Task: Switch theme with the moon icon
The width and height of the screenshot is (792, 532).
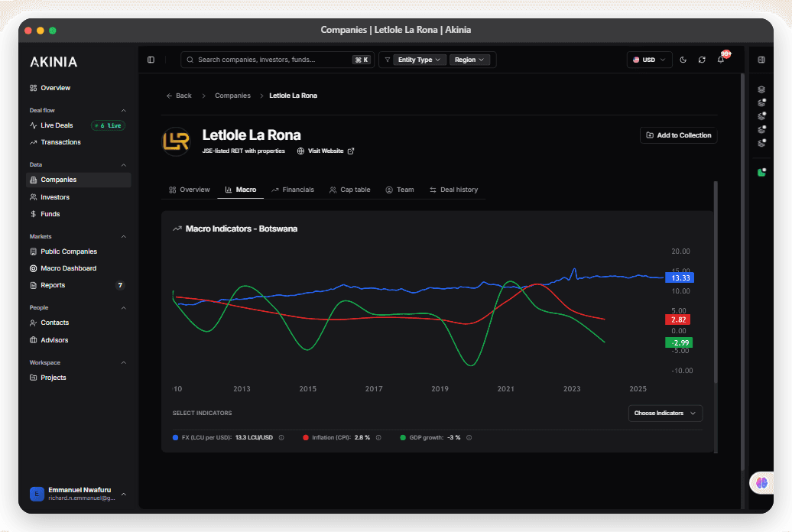Action: coord(683,60)
